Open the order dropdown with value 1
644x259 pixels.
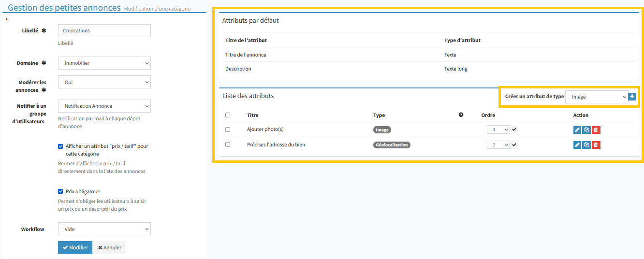498,129
